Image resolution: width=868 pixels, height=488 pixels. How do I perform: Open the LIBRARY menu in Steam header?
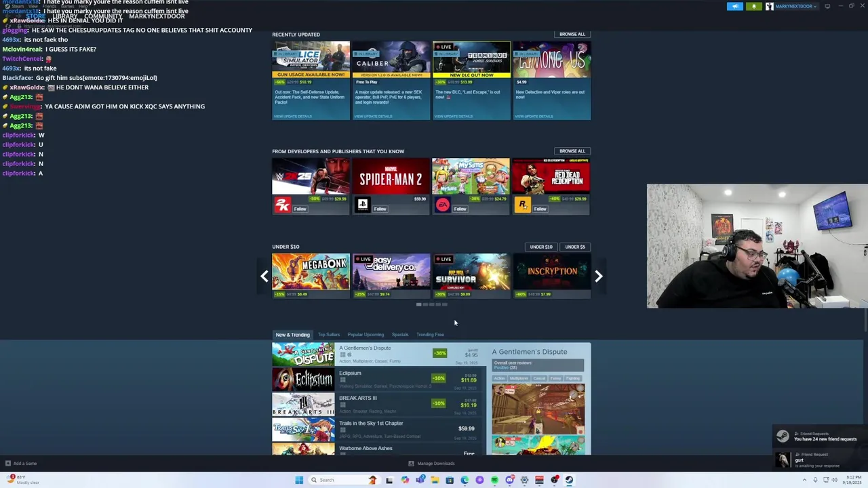click(65, 16)
